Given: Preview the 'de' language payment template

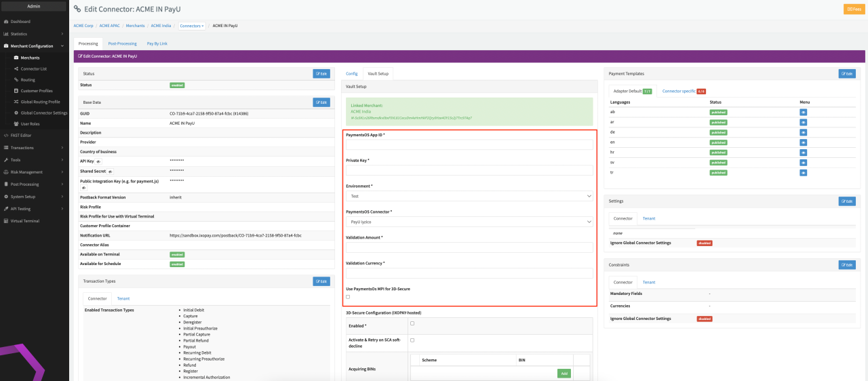Looking at the screenshot, I should click(x=803, y=132).
